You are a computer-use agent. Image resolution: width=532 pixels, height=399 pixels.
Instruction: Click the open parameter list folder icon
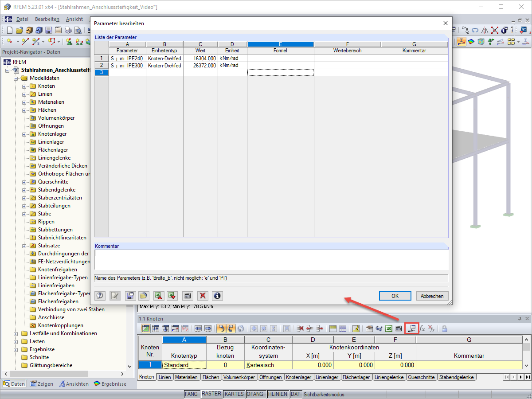(143, 296)
